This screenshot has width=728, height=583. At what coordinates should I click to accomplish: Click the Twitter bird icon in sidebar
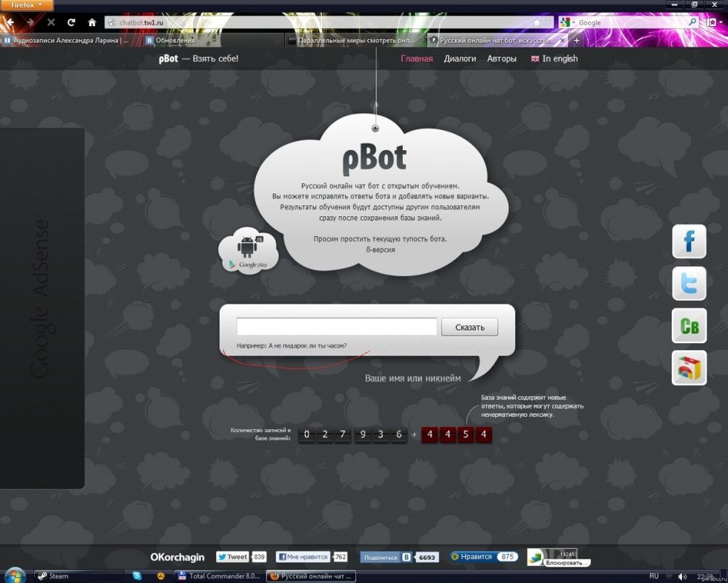click(689, 283)
